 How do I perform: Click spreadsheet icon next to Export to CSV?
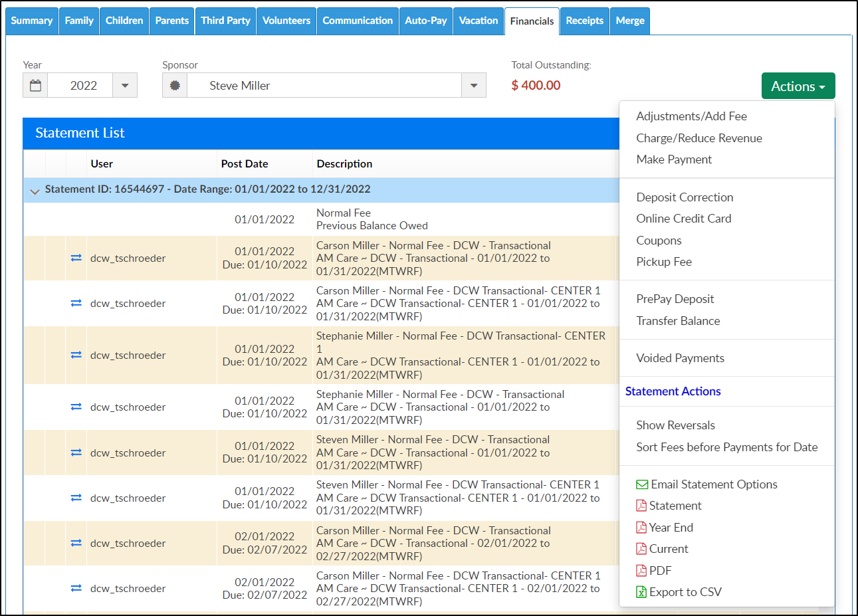coord(641,592)
